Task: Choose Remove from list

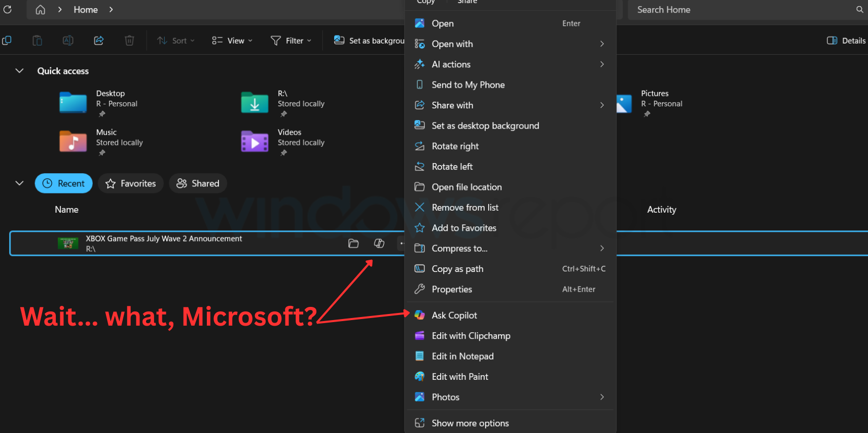Action: click(x=510, y=207)
